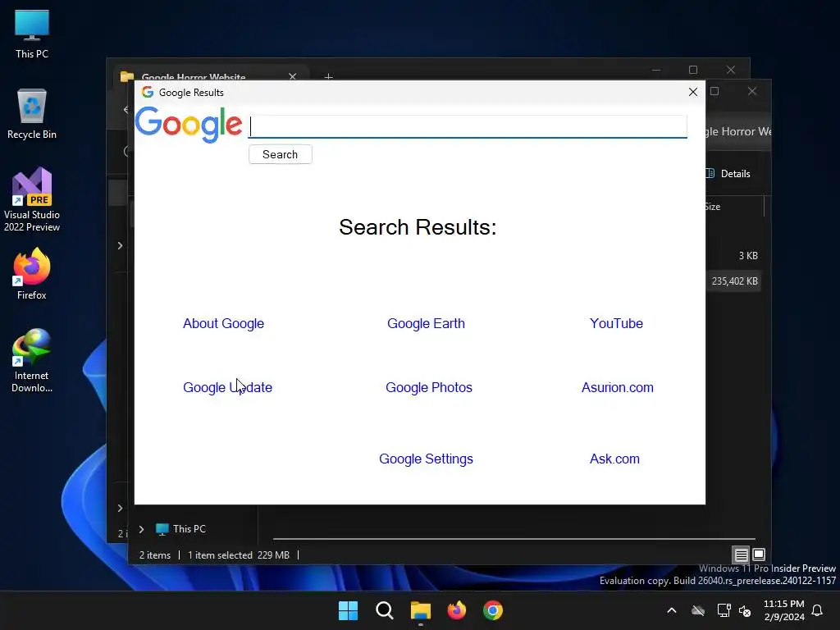
Task: Open the About Google link
Action: tap(223, 323)
